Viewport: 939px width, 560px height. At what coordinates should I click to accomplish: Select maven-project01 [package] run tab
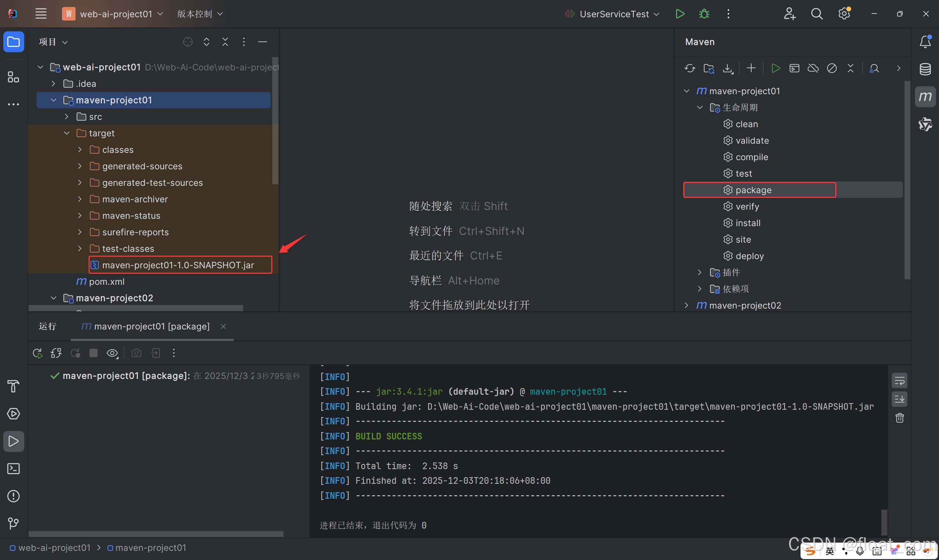[152, 327]
